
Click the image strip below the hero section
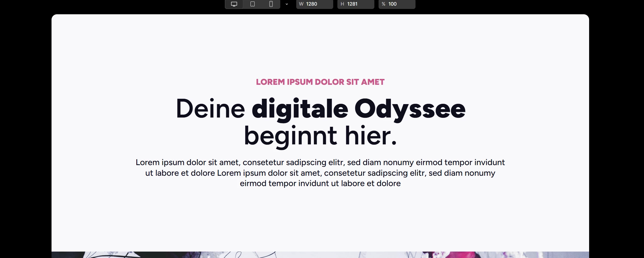coord(320,255)
